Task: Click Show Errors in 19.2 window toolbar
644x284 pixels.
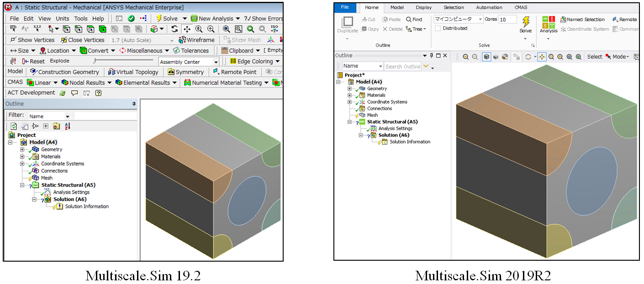Action: [264, 18]
